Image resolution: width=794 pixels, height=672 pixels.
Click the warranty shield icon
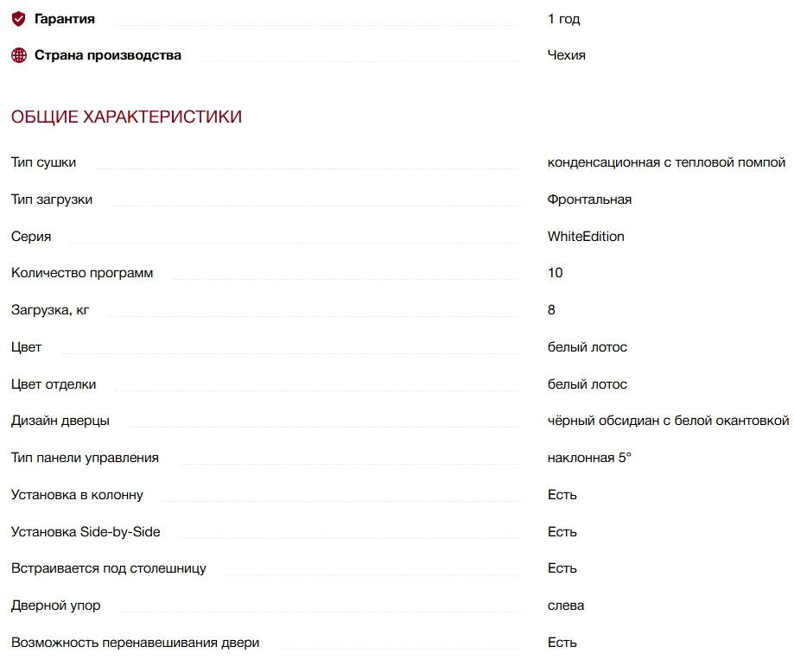point(19,19)
